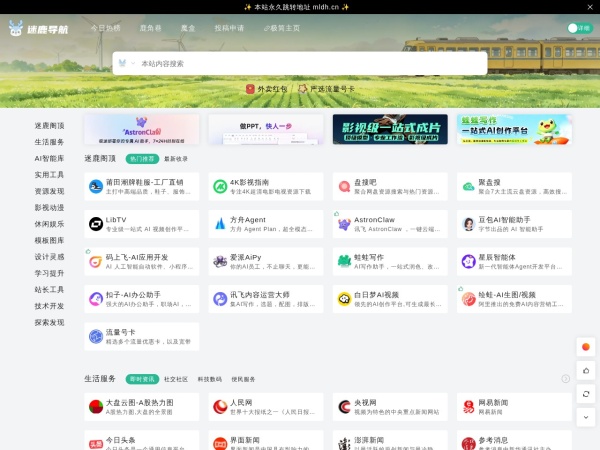Click the 莆田潮牌鞋服 shoe icon
The width and height of the screenshot is (600, 450).
(96, 186)
